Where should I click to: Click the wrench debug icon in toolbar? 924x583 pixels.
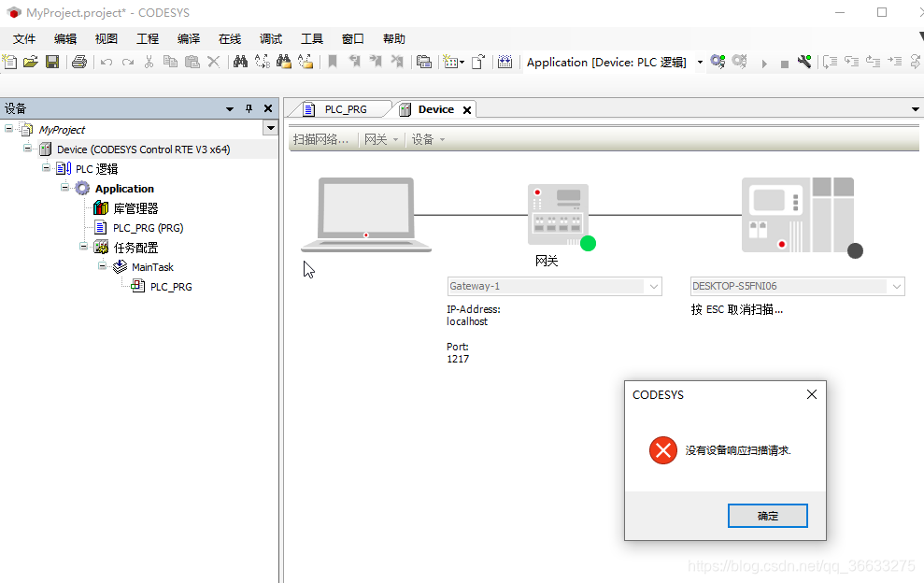(x=804, y=62)
